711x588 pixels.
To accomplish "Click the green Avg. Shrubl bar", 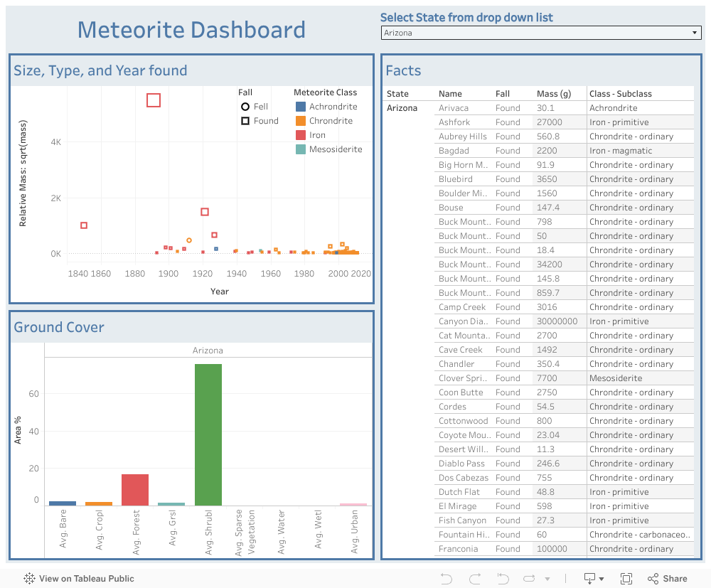I will coord(208,434).
